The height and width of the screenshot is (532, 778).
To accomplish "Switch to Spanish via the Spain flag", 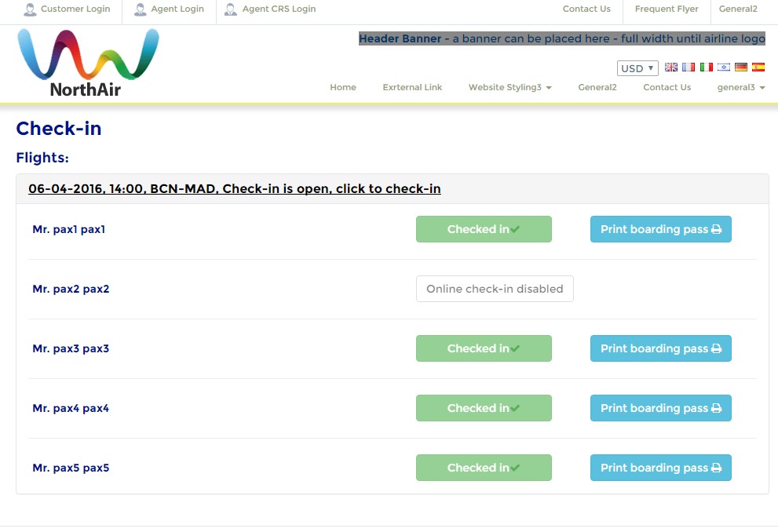I will click(x=758, y=67).
